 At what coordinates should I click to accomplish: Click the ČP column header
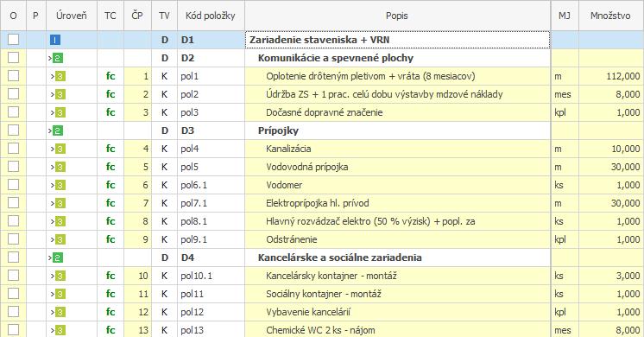[x=137, y=16]
